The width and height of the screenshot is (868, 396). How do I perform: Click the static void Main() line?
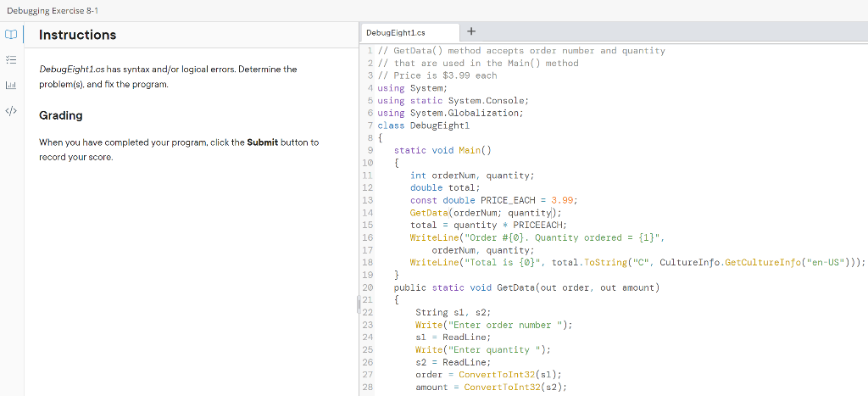442,150
